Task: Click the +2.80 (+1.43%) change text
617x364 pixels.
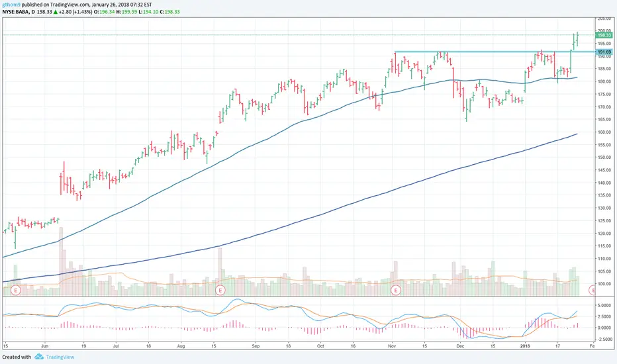Action: tap(75, 12)
